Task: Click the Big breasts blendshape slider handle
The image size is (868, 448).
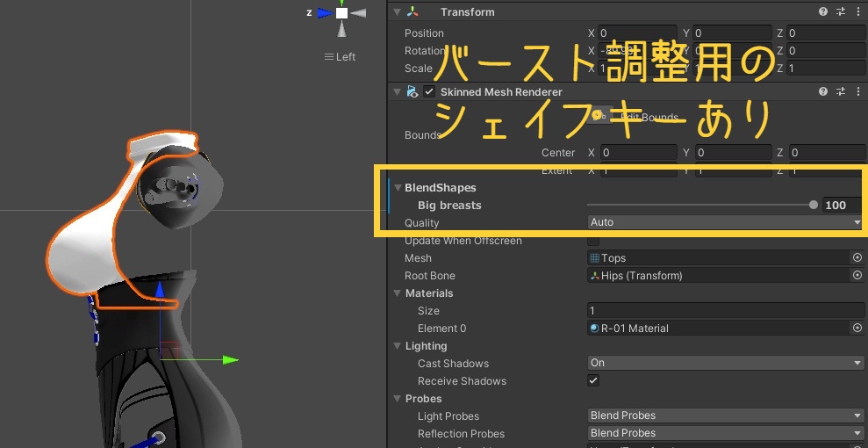Action: [x=814, y=205]
